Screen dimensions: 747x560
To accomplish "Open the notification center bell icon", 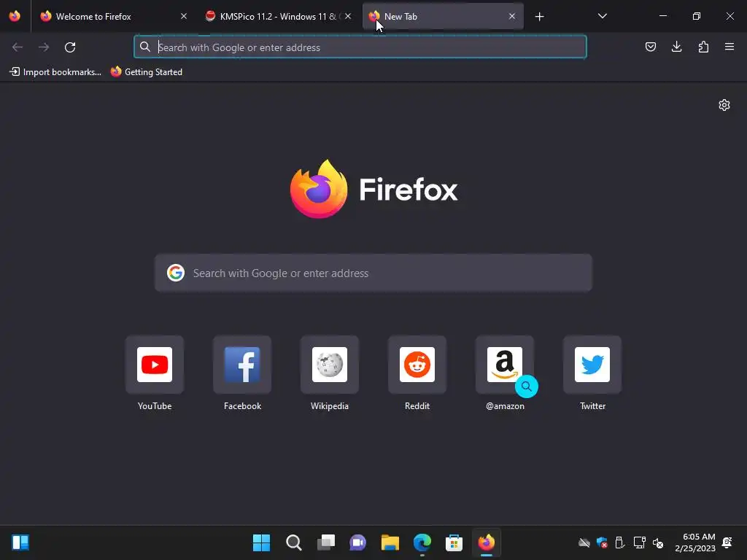I will (x=727, y=542).
